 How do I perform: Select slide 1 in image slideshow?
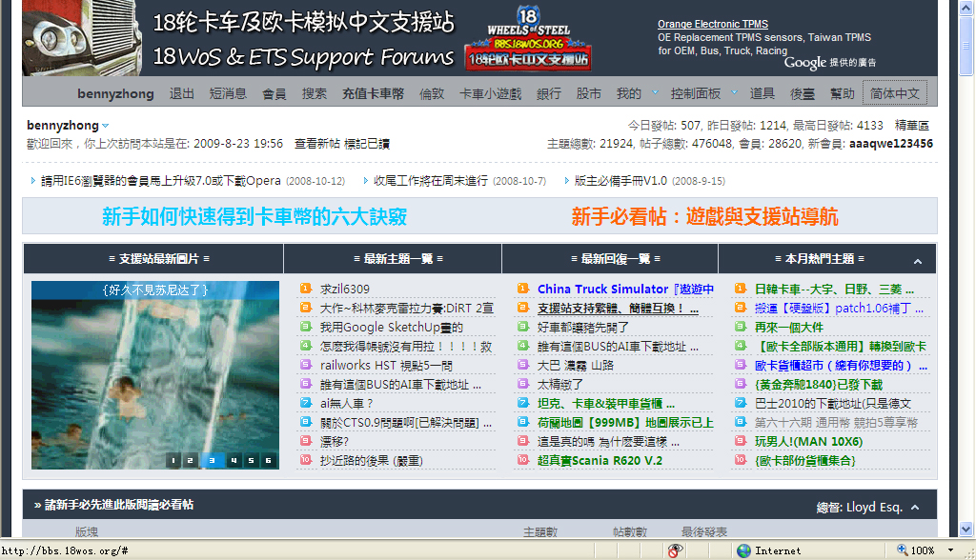tap(173, 460)
